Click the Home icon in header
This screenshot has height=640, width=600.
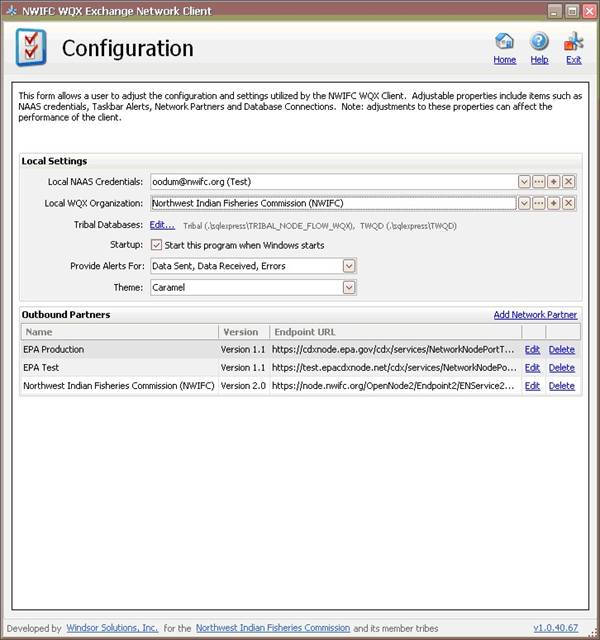tap(505, 43)
